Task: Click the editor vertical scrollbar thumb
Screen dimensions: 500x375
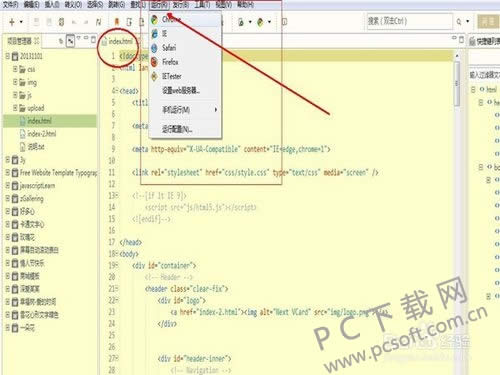Action: [x=457, y=84]
